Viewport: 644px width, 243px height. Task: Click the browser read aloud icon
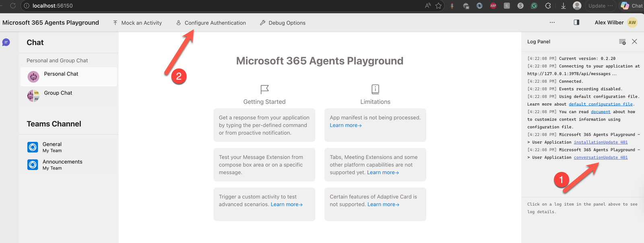pos(427,6)
